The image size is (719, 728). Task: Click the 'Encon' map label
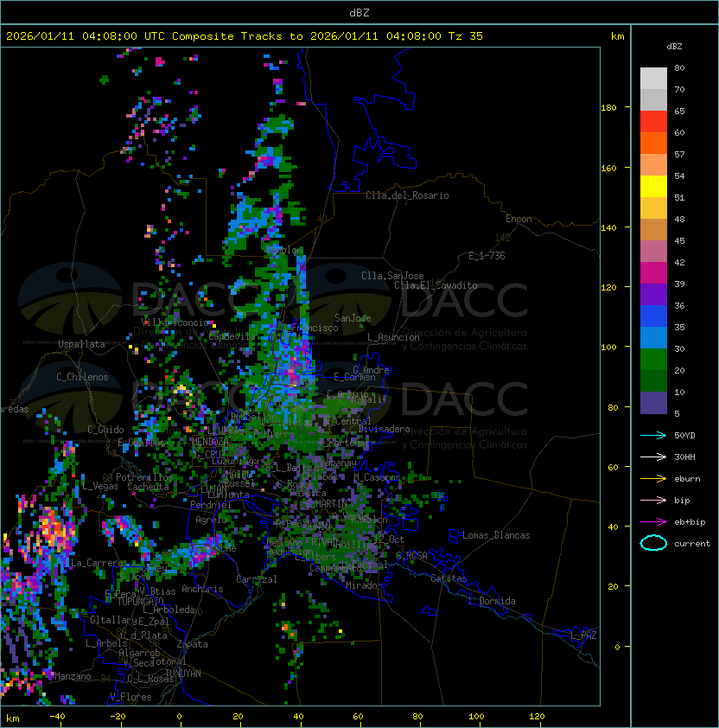(519, 219)
